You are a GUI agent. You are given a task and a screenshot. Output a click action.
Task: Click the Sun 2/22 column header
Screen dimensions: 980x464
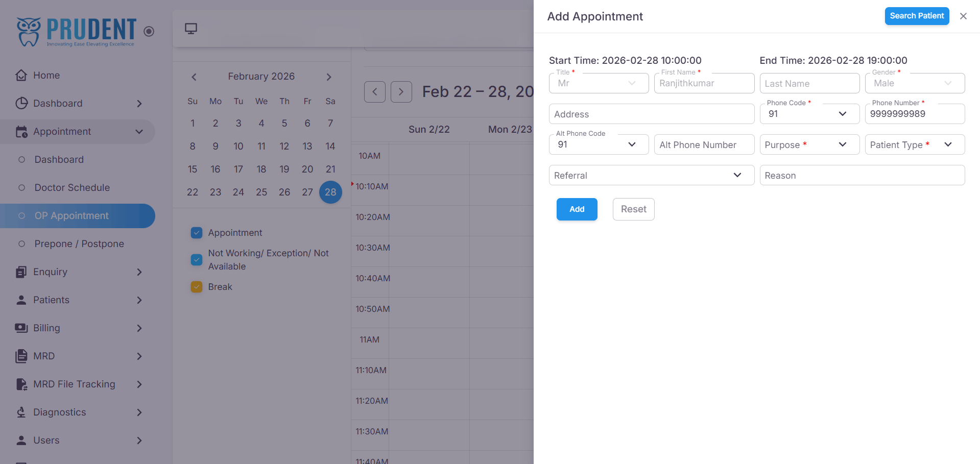[429, 130]
